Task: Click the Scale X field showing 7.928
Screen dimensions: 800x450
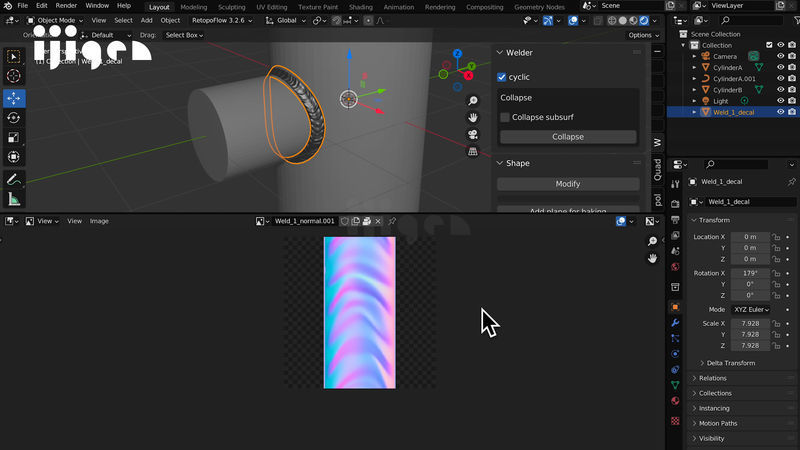Action: tap(750, 323)
